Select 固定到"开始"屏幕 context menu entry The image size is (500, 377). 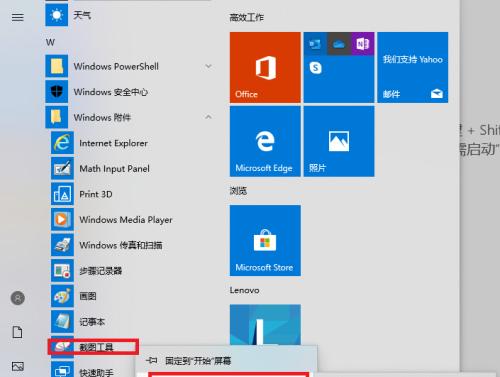point(227,360)
